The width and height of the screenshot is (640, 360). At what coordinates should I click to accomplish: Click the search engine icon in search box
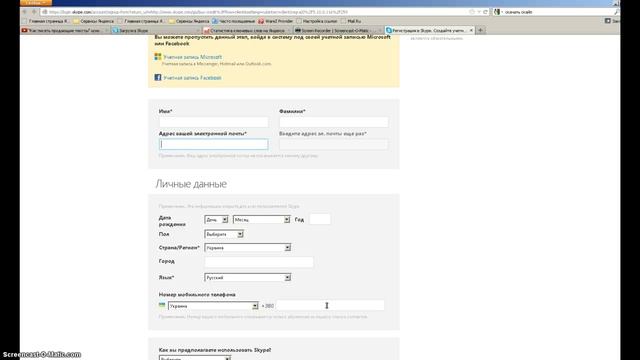click(497, 12)
